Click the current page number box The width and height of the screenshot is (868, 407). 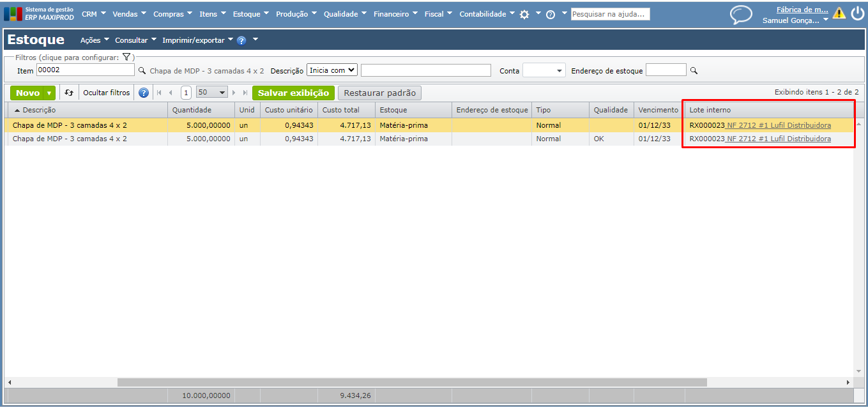[x=186, y=93]
